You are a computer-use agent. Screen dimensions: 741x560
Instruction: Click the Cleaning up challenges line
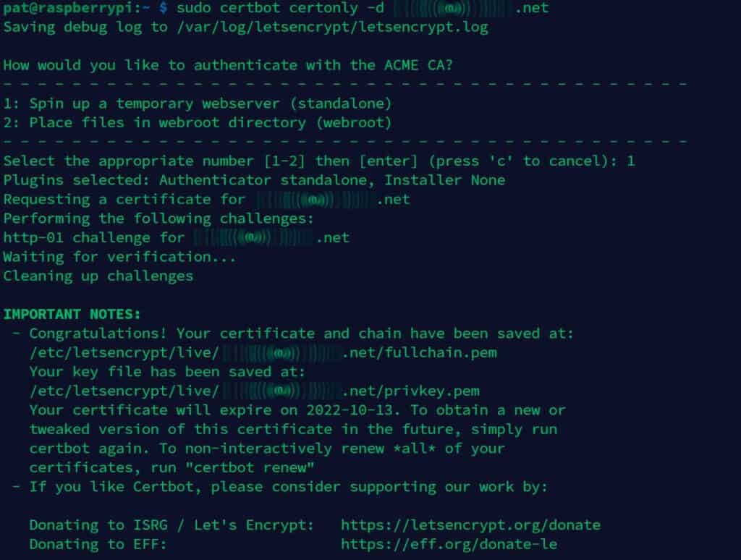point(98,276)
